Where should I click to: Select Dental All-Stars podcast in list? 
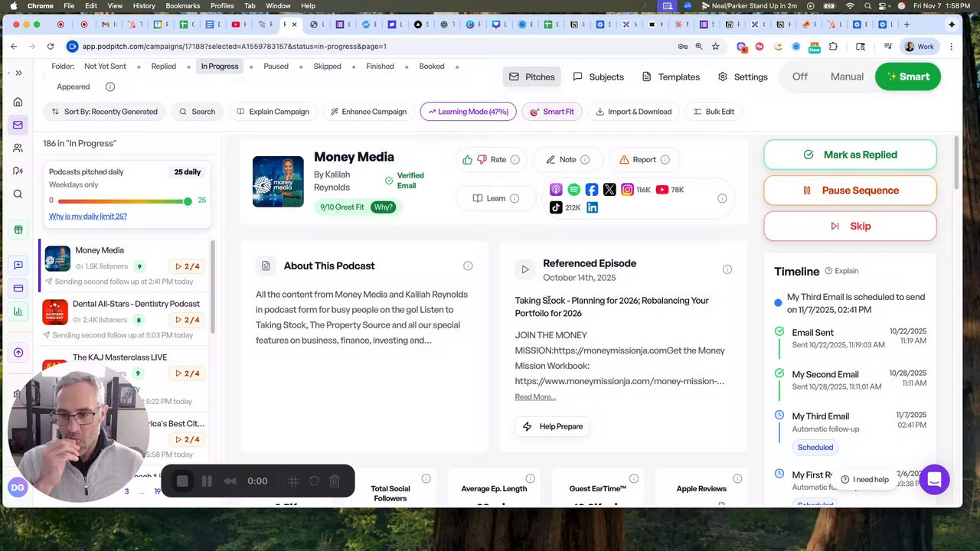[x=124, y=319]
